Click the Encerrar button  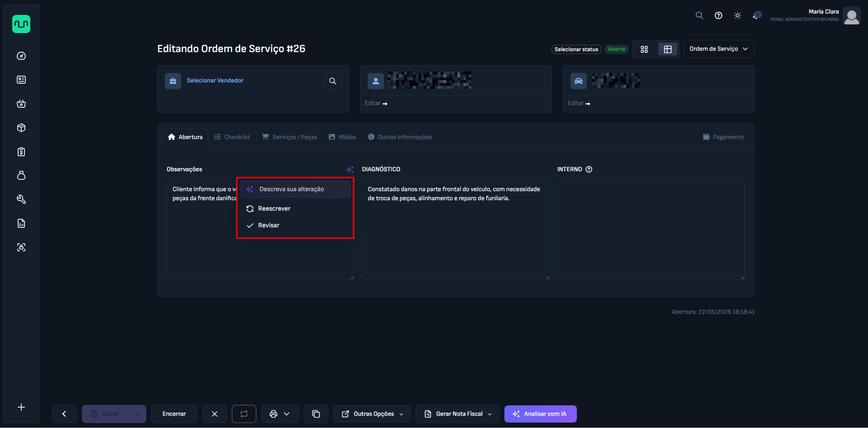click(x=174, y=414)
